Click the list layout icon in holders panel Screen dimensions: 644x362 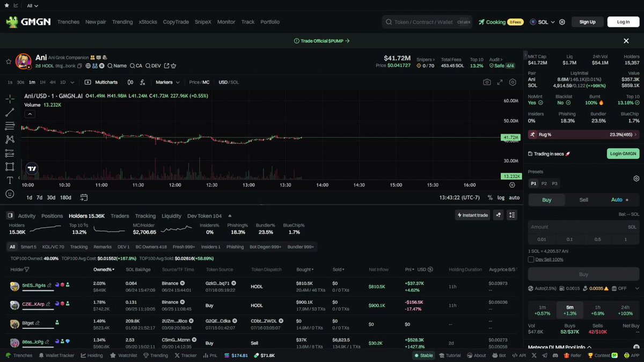(512, 215)
